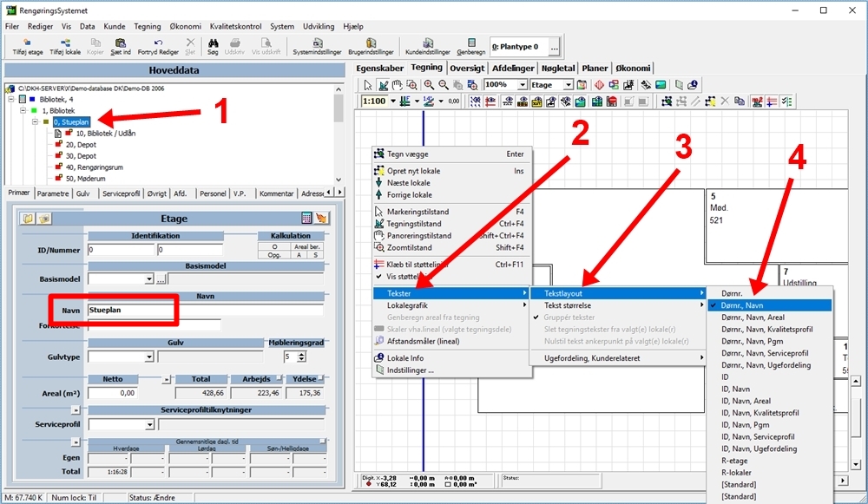
Task: Choose ID, Navn, Pgm layout option
Action: coord(769,425)
